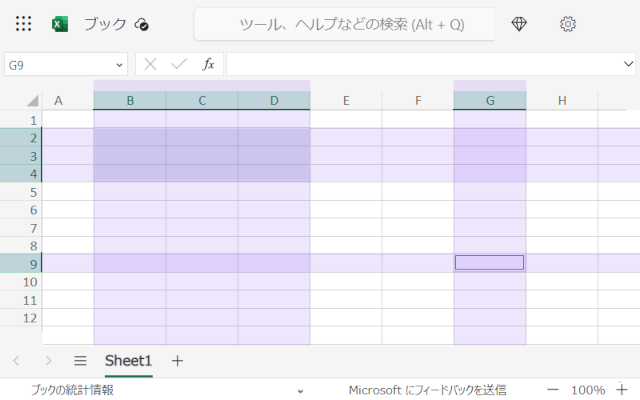Image resolution: width=640 pixels, height=400 pixels.
Task: Click the insert function fx icon
Action: [x=208, y=64]
